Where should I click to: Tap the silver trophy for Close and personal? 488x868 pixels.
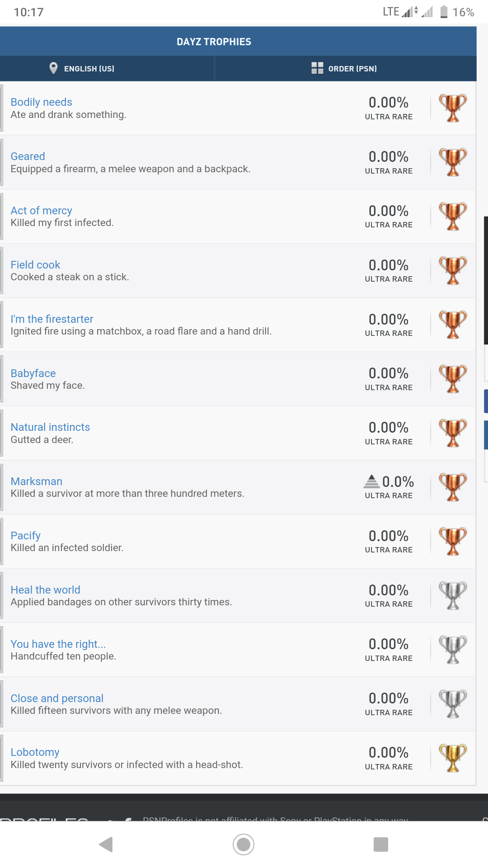pos(453,704)
